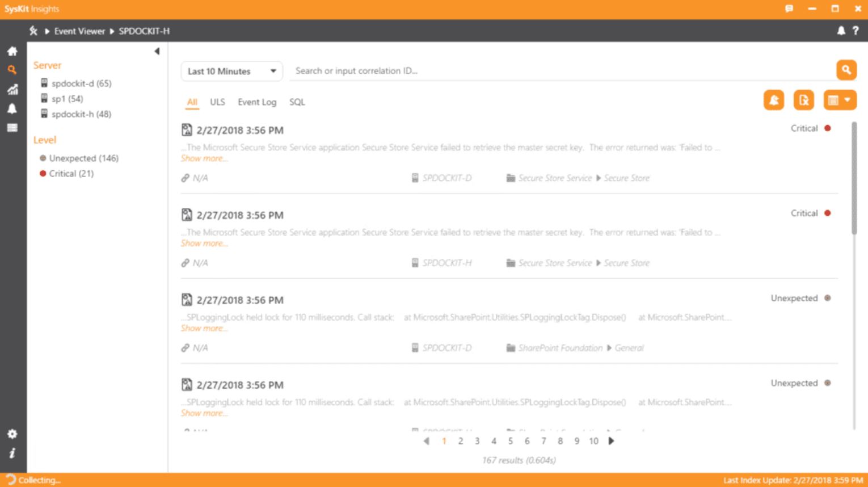The image size is (868, 487).
Task: Show more for first Secure Store critical event
Action: pyautogui.click(x=204, y=158)
